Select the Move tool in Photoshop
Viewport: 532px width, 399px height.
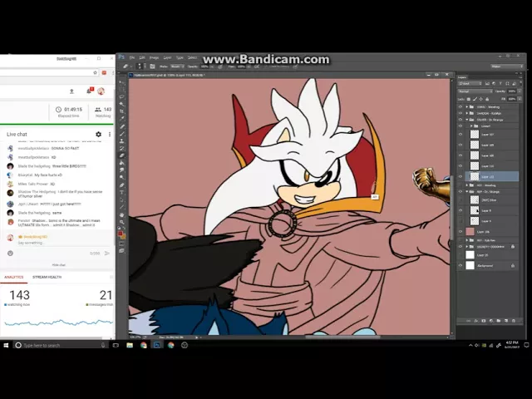coord(122,82)
